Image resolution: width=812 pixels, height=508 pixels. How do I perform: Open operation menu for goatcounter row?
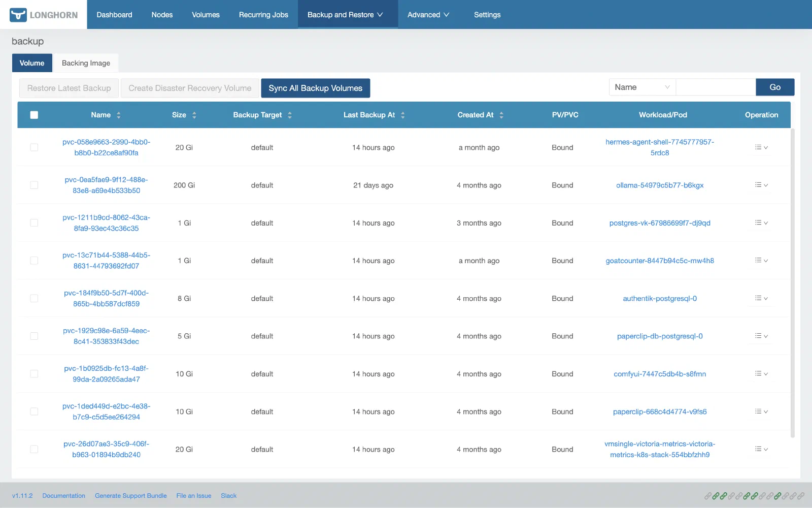761,261
